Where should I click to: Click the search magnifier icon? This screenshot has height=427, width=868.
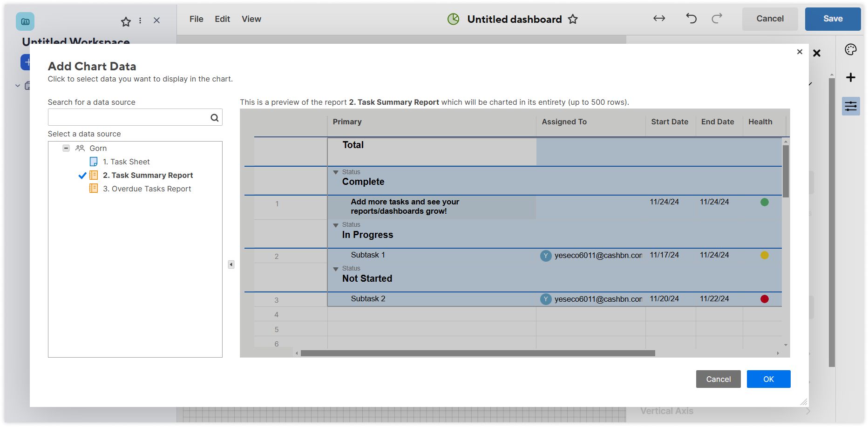point(215,118)
